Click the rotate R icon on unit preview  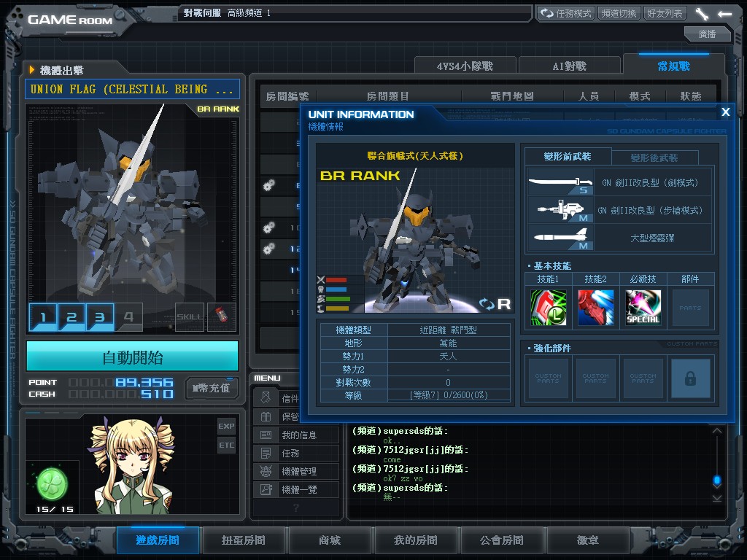click(495, 304)
